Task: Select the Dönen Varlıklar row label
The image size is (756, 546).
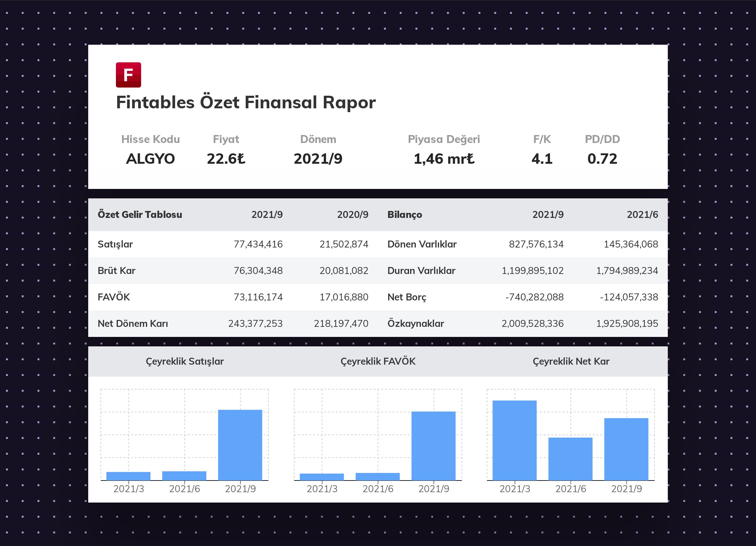Action: [422, 244]
